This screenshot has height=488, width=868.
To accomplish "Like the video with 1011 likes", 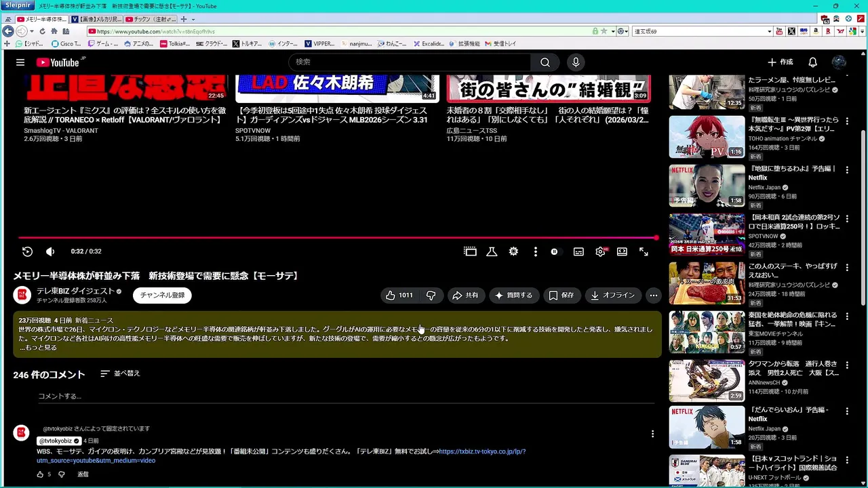I will [x=399, y=296].
